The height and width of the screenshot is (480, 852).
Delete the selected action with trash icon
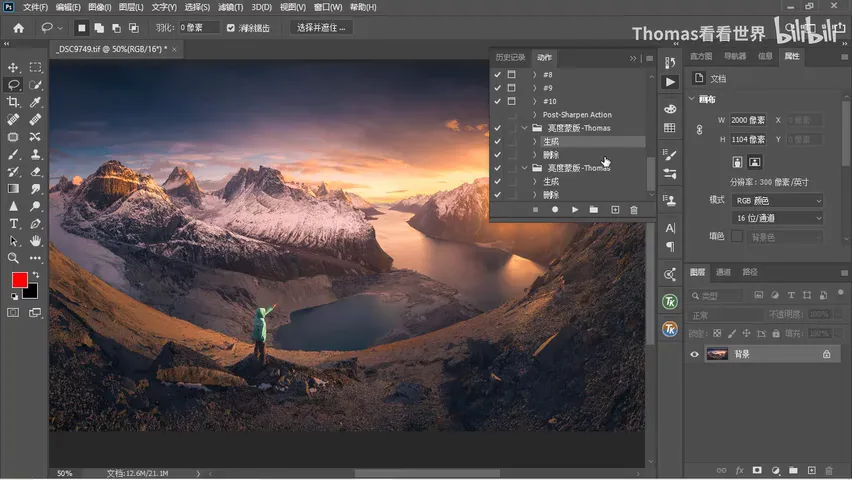click(x=634, y=210)
